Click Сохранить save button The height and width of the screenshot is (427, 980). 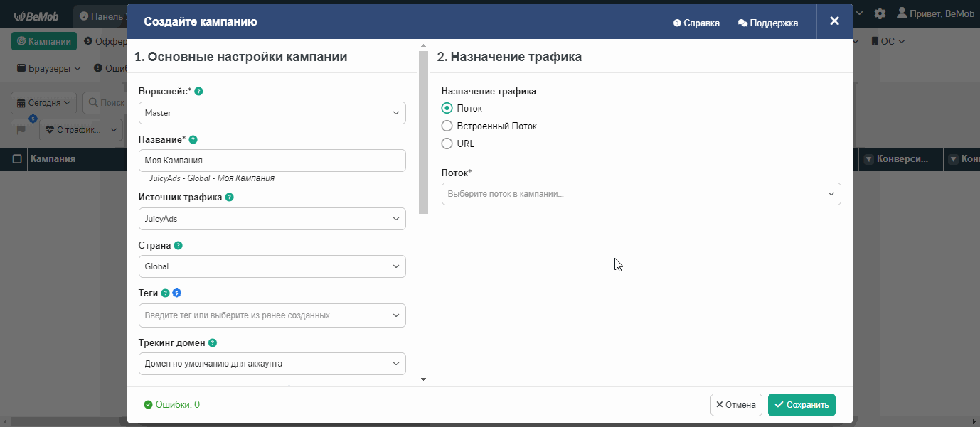tap(801, 405)
